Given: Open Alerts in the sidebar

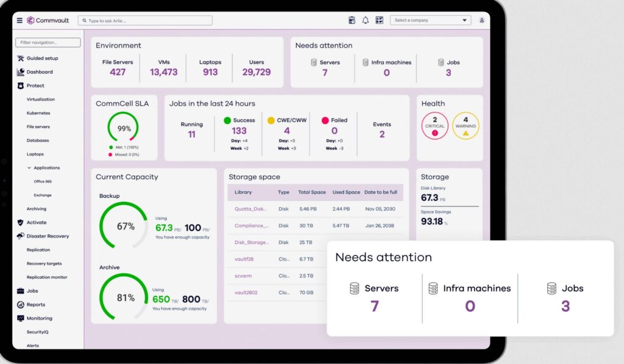Looking at the screenshot, I should 33,346.
